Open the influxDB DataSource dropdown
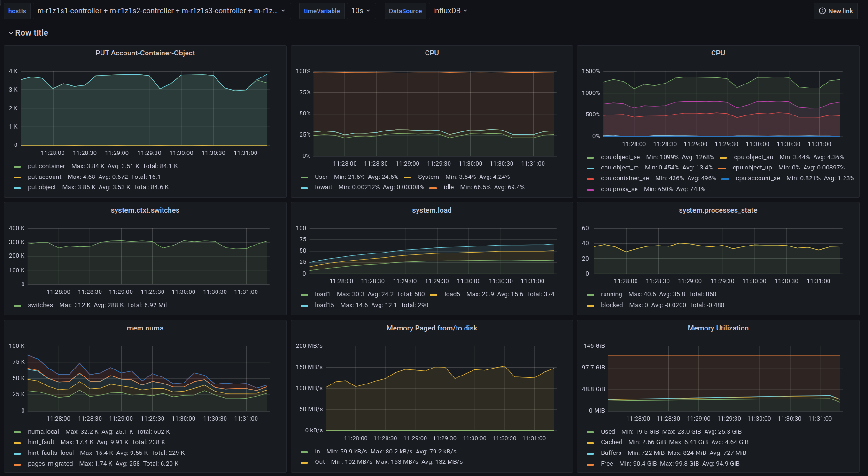 (450, 11)
